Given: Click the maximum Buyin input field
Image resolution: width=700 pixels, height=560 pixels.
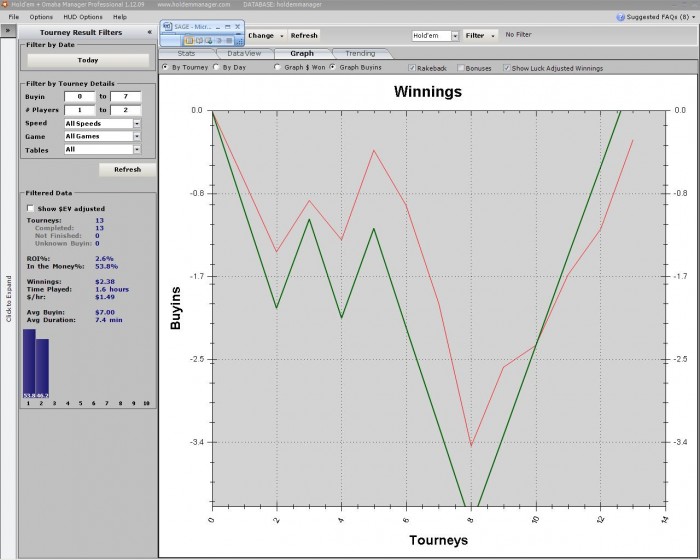Looking at the screenshot, I should click(x=126, y=96).
